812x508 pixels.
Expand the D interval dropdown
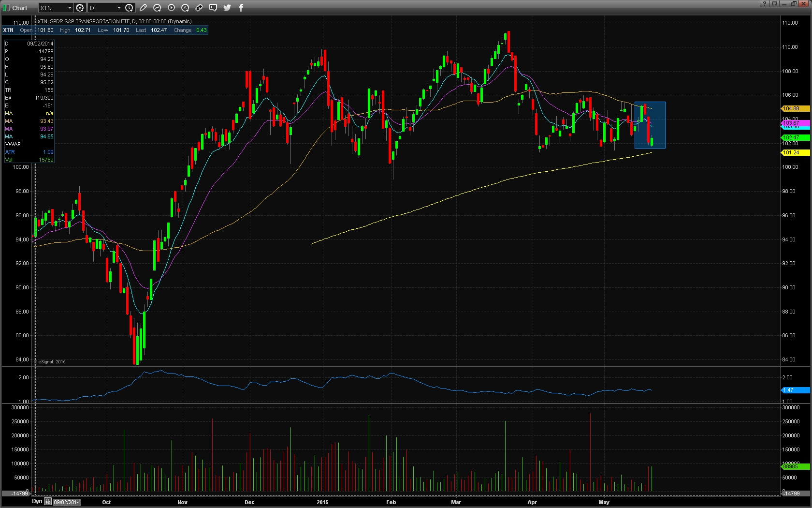[119, 8]
